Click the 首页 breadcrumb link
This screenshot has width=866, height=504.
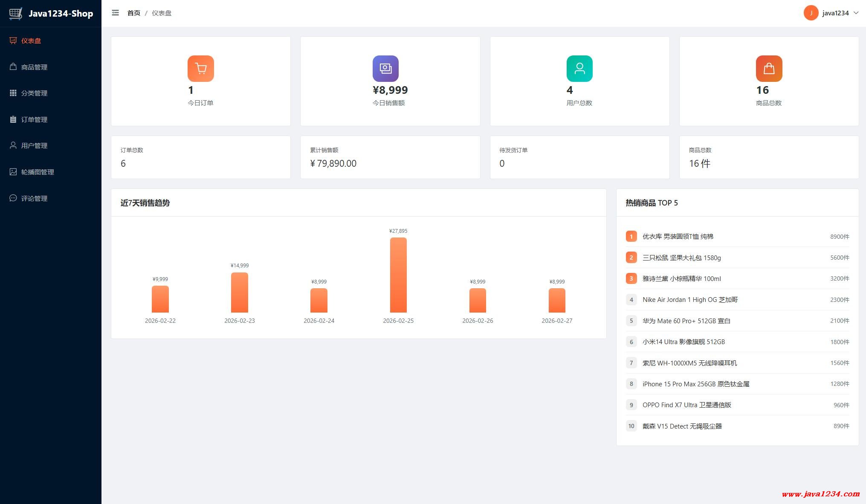(133, 13)
